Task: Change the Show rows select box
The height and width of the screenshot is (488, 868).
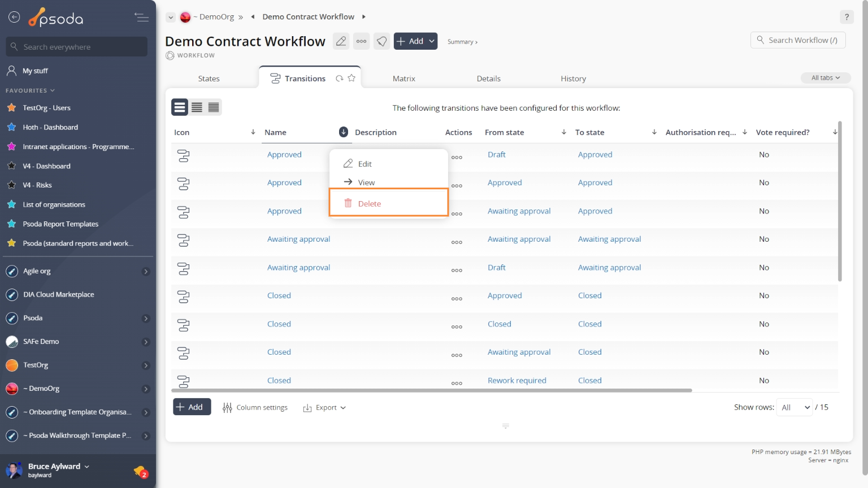Action: tap(795, 407)
